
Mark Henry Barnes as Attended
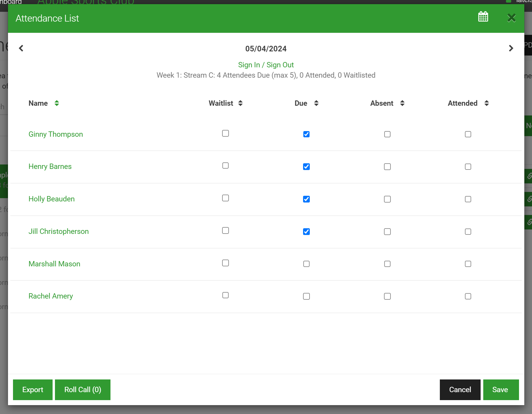click(x=468, y=167)
